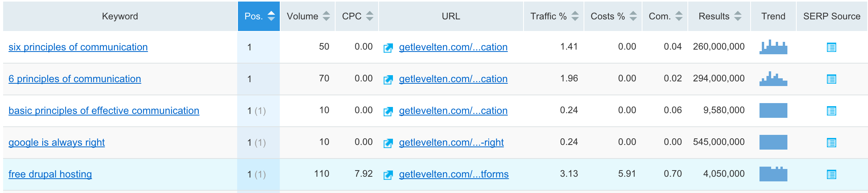Sort by Costs % header
Viewport: 868px width, 193px height.
(613, 16)
